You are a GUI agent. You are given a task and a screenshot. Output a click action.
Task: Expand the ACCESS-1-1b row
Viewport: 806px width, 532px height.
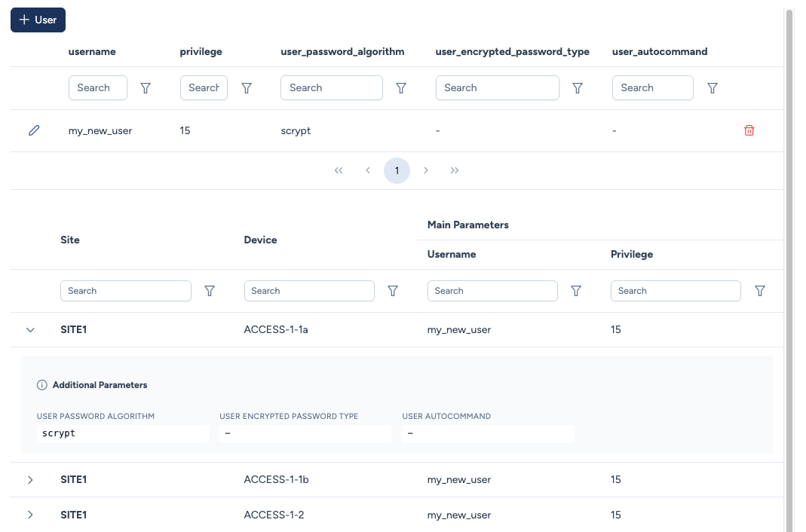click(x=30, y=480)
